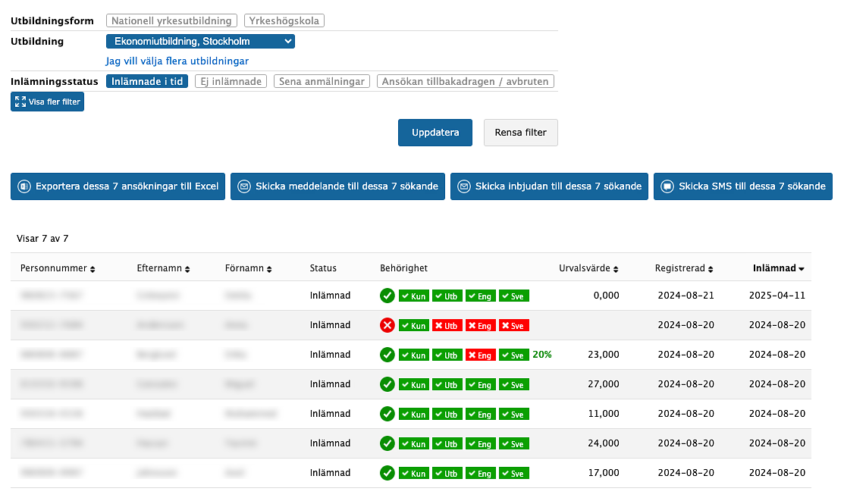
Task: Click Jag vill välja flera utbildningar link
Action: (x=177, y=61)
